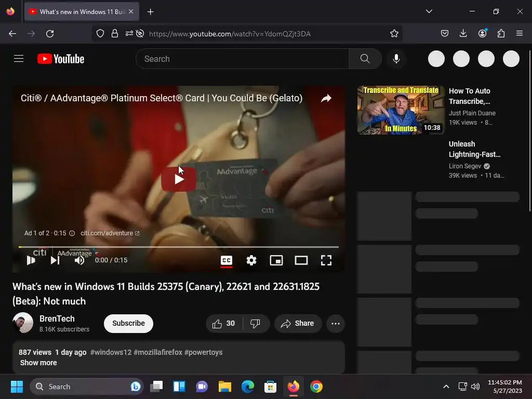Open the ad info circle icon
The height and width of the screenshot is (399, 532).
click(72, 233)
